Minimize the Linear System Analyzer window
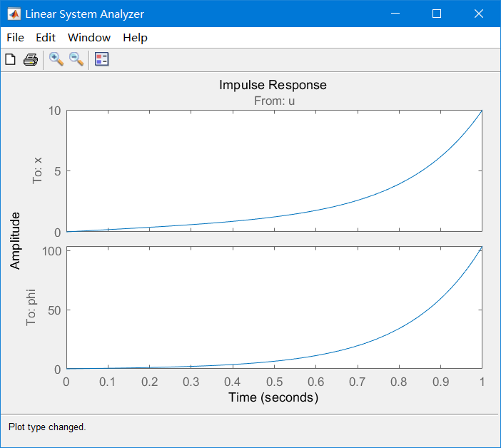 point(395,14)
